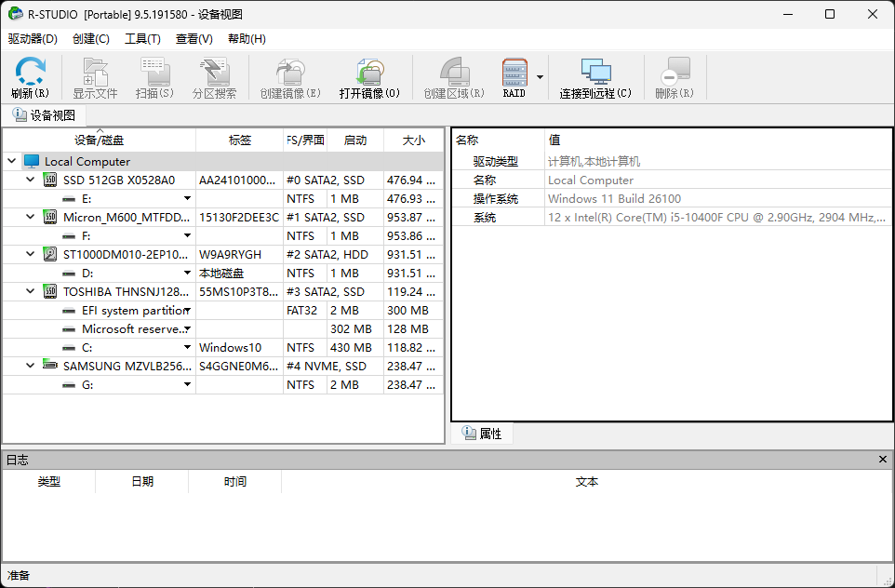
Task: Click the 15130F2DEE3C serial cell
Action: 239,218
